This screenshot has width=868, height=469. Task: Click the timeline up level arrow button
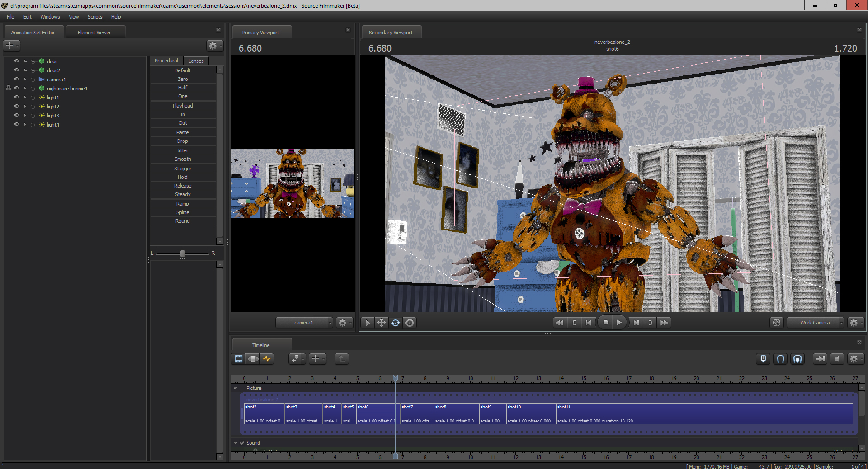point(342,359)
